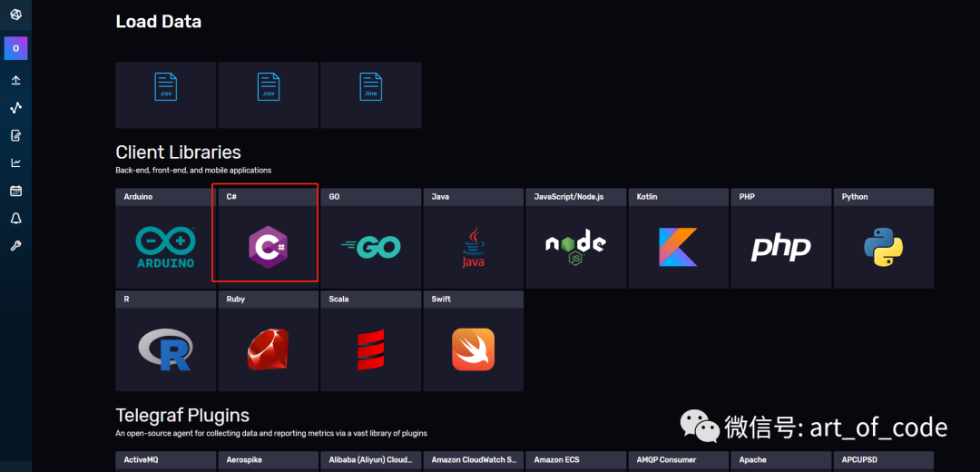Screen dimensions: 980x472
Task: Open Data Explorer from the sidebar
Action: point(15,108)
